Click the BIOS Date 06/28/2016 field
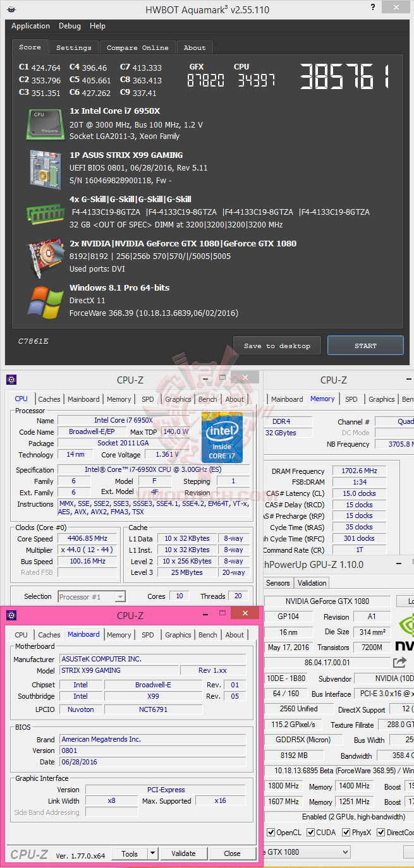The image size is (414, 868). click(x=153, y=762)
